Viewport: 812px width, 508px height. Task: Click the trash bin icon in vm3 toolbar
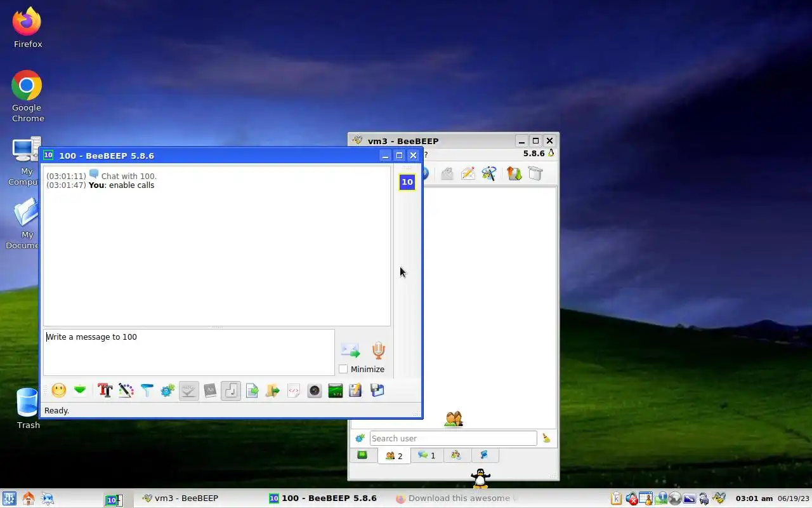(535, 173)
